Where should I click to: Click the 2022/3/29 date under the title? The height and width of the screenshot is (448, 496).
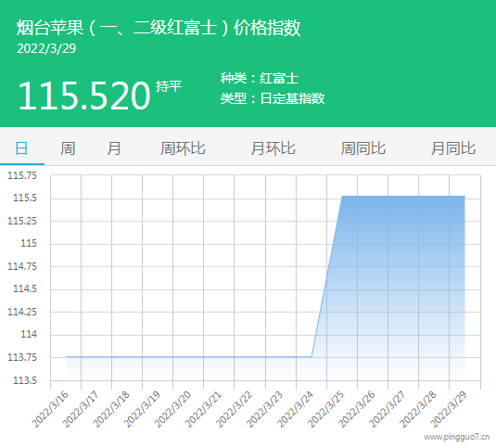(46, 48)
